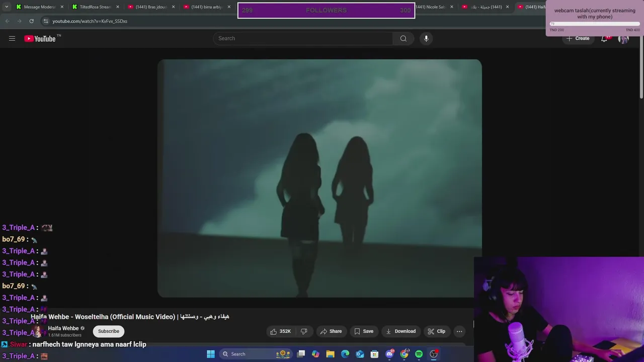The width and height of the screenshot is (644, 362).
Task: Close the Bras jdoud tab
Action: pyautogui.click(x=174, y=7)
